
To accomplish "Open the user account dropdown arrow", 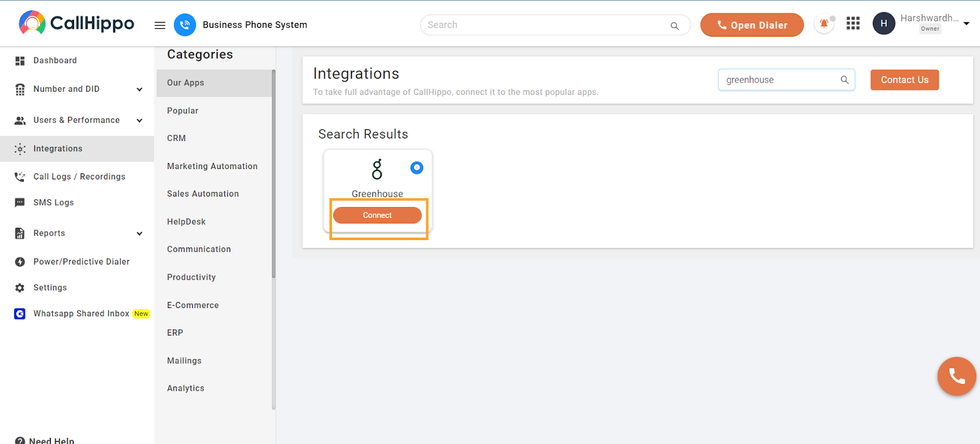I will 967,24.
